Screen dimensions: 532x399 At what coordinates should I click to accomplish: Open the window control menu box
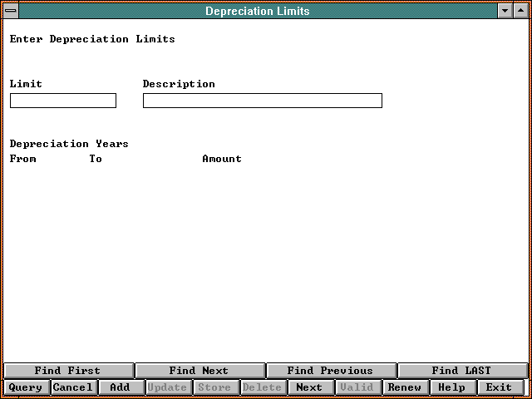11,11
